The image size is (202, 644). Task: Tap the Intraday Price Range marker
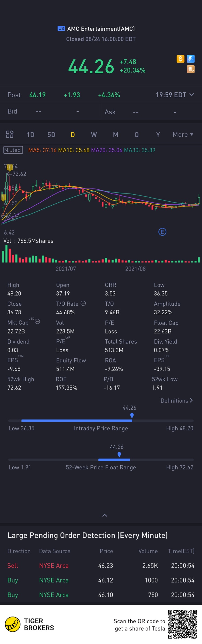coord(132,416)
